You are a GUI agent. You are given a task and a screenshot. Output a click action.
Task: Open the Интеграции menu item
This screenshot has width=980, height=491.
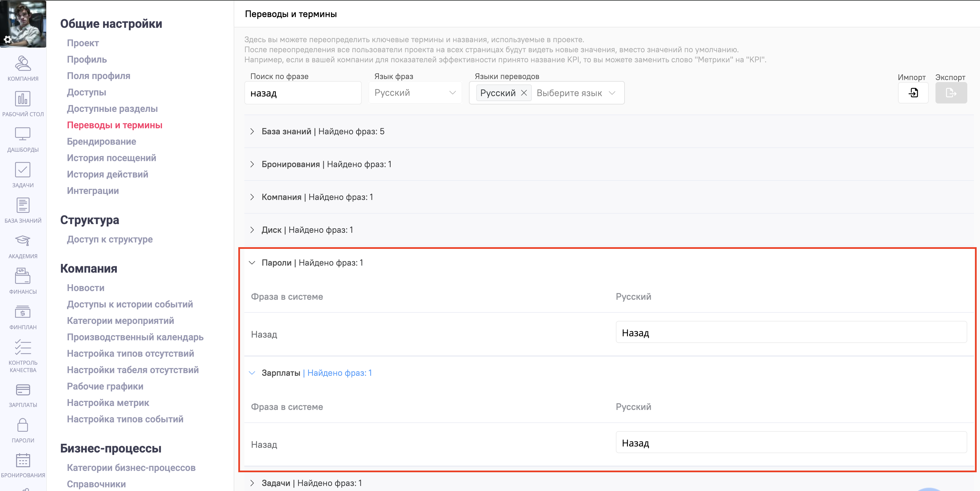coord(92,191)
